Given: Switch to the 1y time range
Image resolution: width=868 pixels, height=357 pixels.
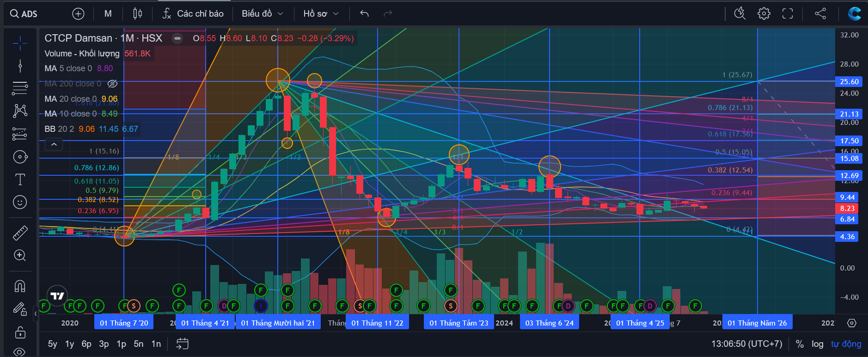Looking at the screenshot, I should tap(69, 344).
